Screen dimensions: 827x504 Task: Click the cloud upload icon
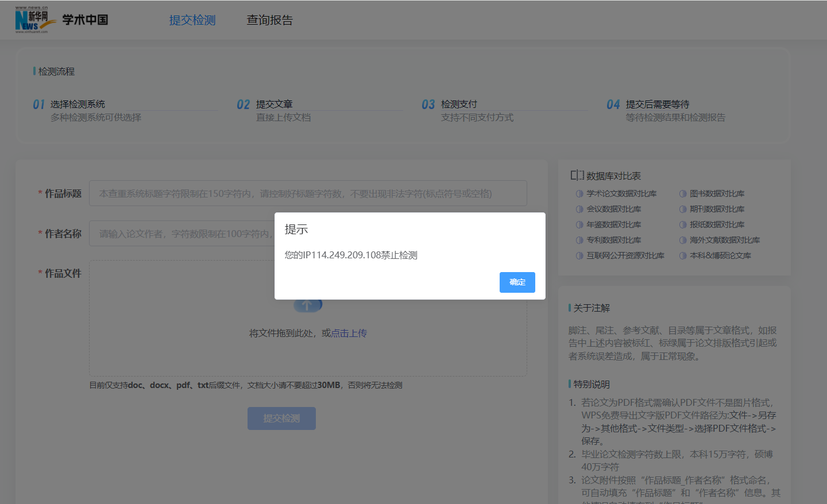pos(308,305)
